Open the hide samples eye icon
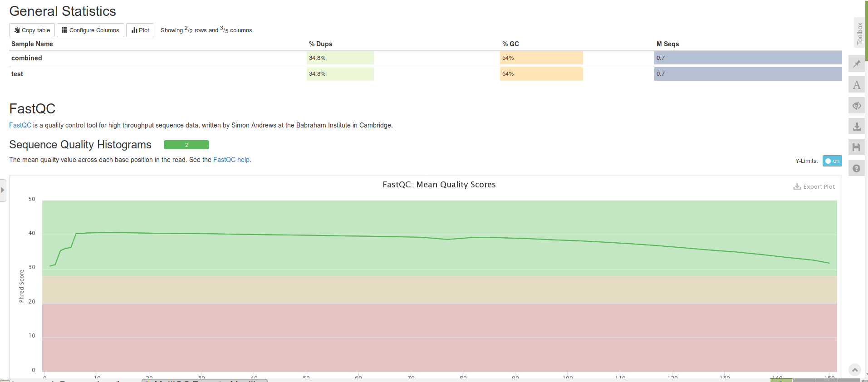The width and height of the screenshot is (868, 382). click(x=857, y=106)
